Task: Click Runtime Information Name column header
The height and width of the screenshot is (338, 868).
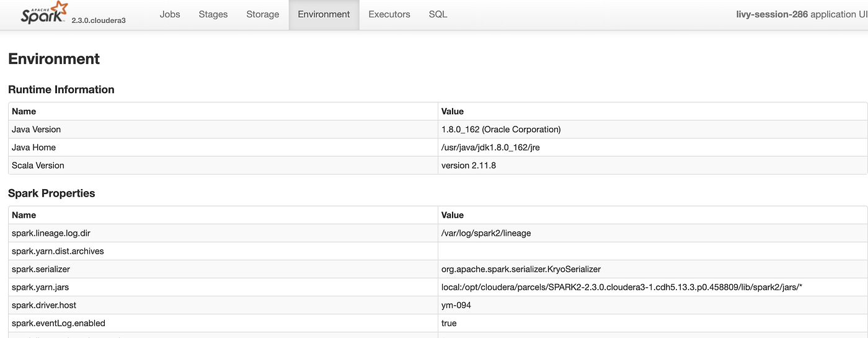Action: coord(24,112)
